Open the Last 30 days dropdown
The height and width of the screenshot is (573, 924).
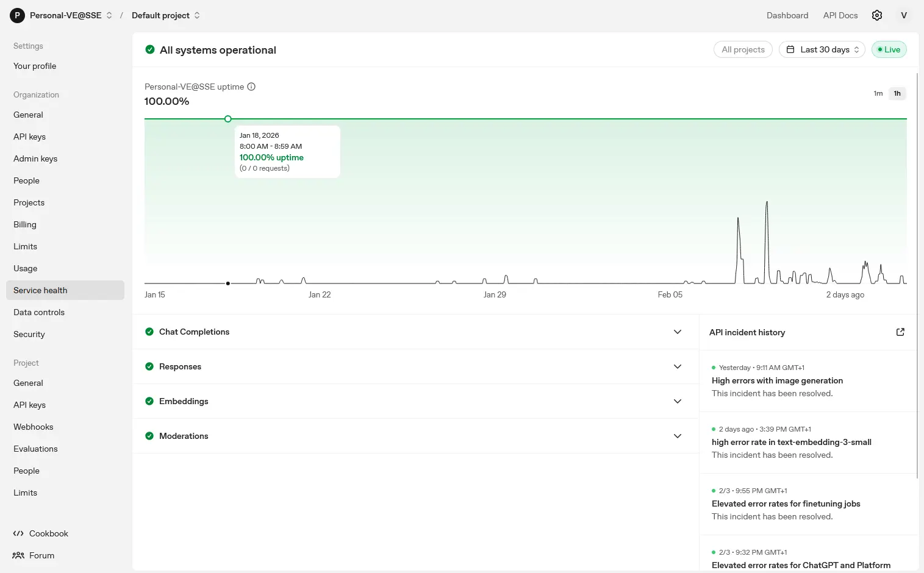click(x=822, y=49)
